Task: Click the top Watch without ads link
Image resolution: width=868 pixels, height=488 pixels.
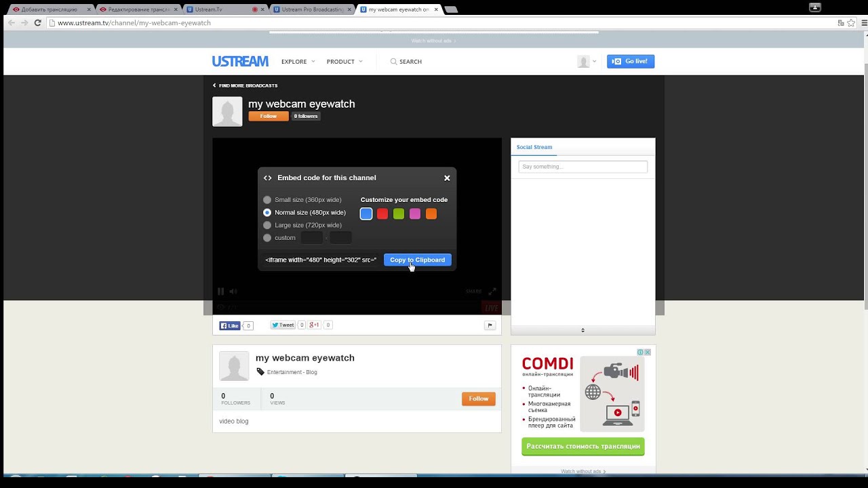Action: (434, 41)
